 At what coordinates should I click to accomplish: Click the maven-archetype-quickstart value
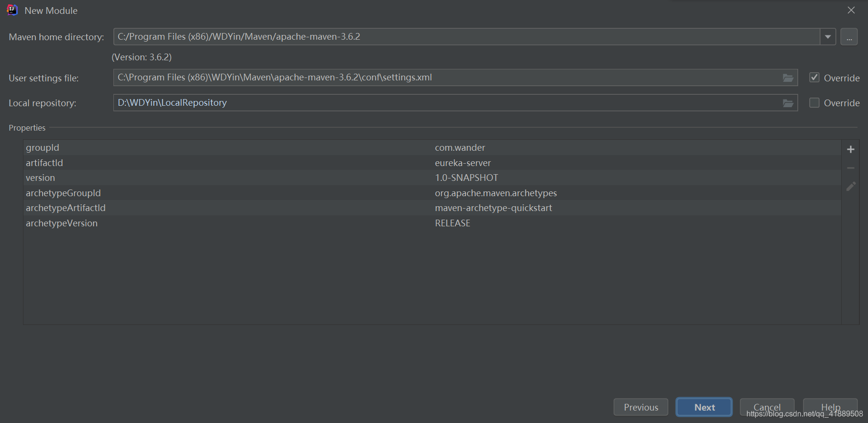coord(493,208)
